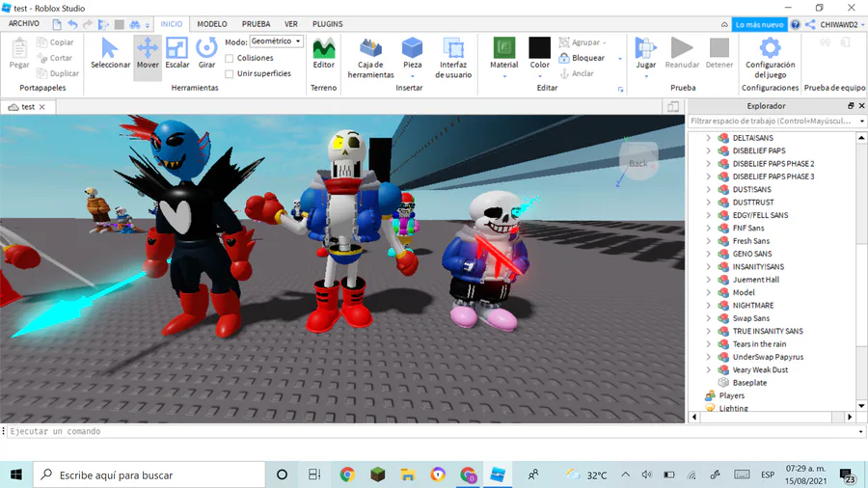Open the ARCHIVO menu
The height and width of the screenshot is (488, 868).
[24, 24]
